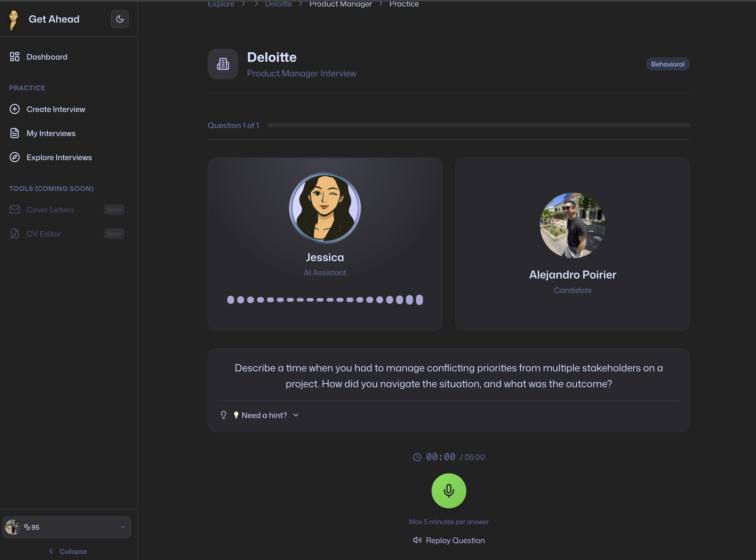This screenshot has height=560, width=756.
Task: Click the Create Interview plus icon
Action: tap(14, 109)
